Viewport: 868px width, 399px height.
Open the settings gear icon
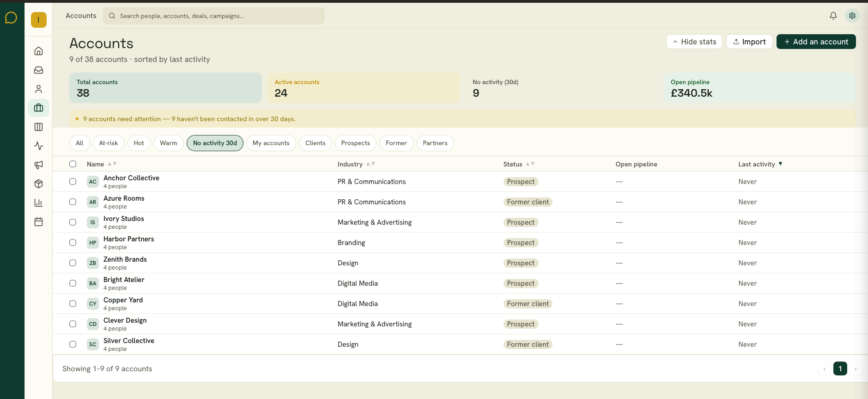point(852,16)
